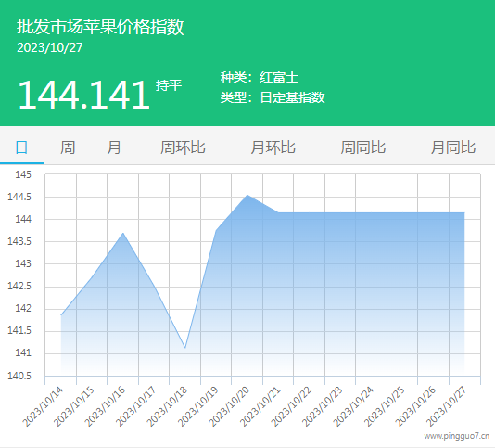Select the 日 daily tab
Screen dimensions: 495x448
click(21, 147)
